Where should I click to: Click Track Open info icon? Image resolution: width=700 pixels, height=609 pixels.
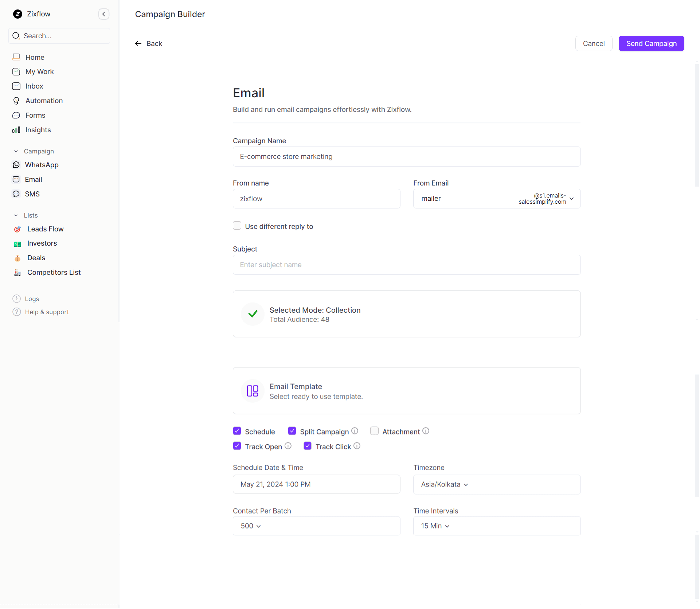coord(288,446)
